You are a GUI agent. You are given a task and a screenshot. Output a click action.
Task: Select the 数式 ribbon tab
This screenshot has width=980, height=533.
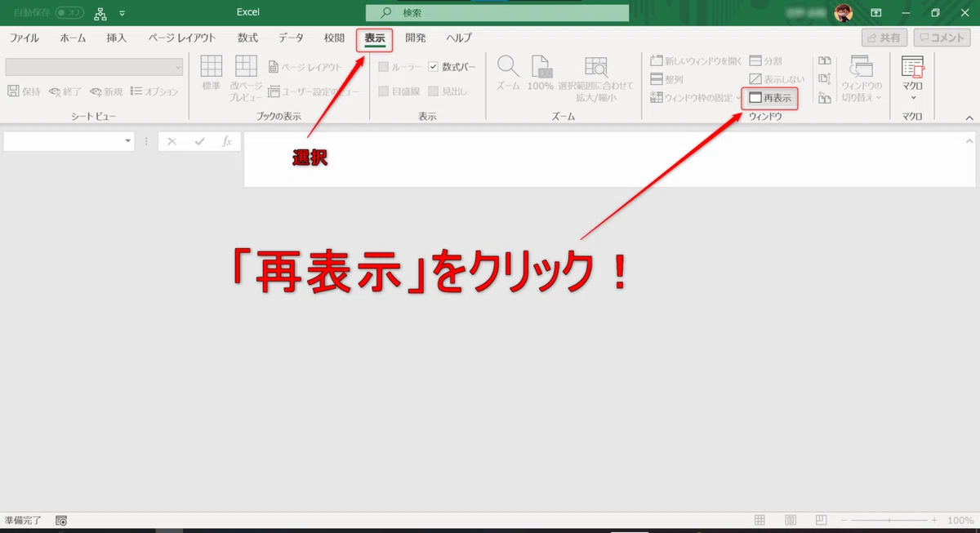point(248,38)
